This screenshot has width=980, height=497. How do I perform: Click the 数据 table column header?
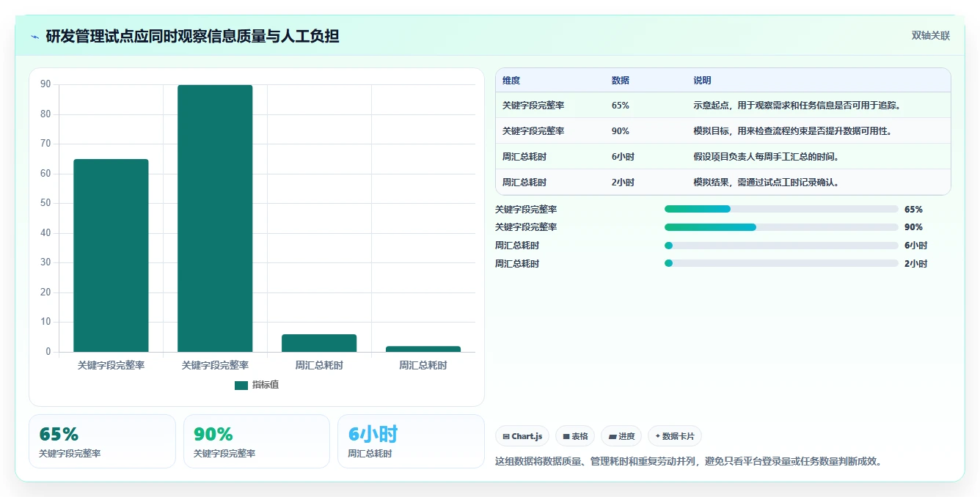tap(621, 81)
